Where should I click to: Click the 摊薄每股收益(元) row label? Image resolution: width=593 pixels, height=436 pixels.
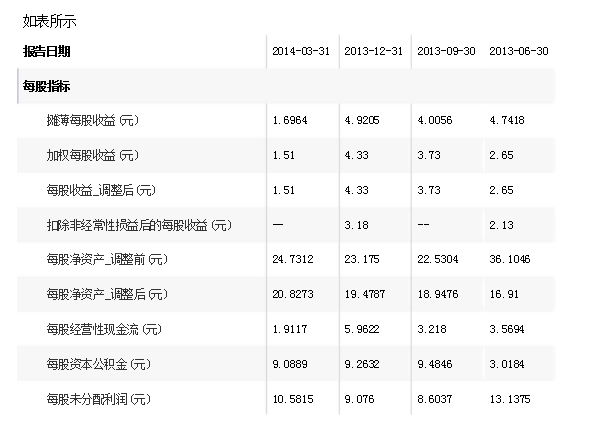(x=93, y=120)
